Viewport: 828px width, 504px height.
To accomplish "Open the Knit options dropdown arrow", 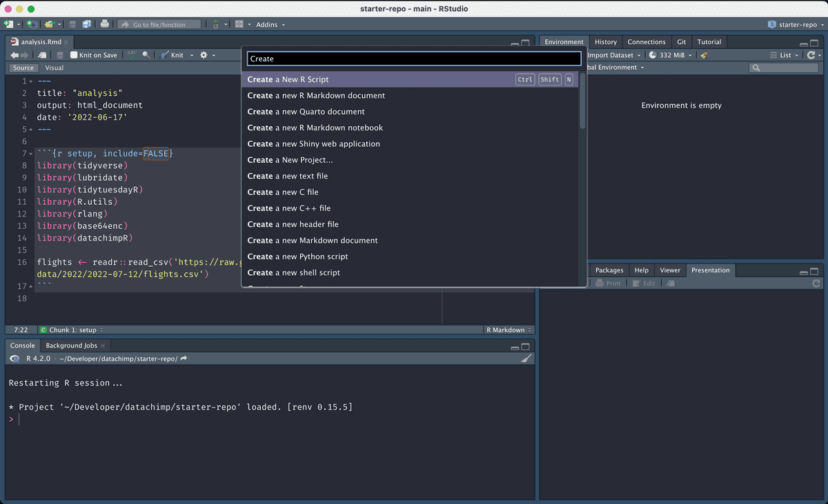I will point(190,55).
